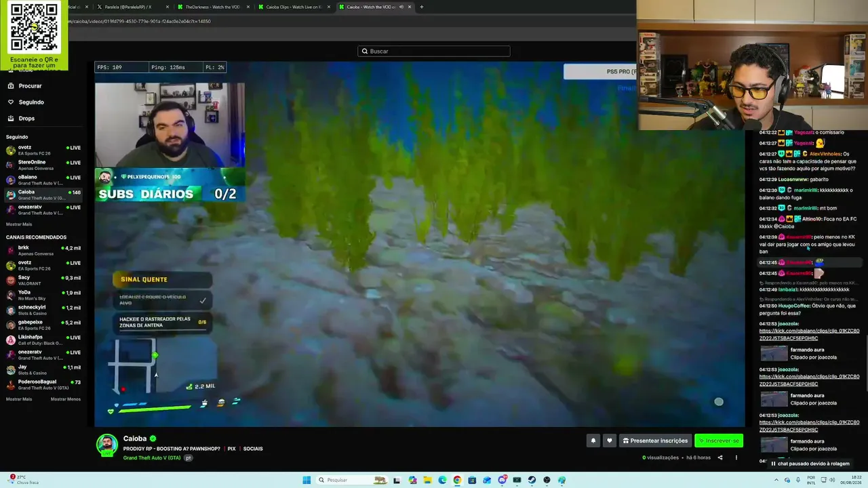The width and height of the screenshot is (868, 488).
Task: Click Presentear inscrições button
Action: click(655, 441)
